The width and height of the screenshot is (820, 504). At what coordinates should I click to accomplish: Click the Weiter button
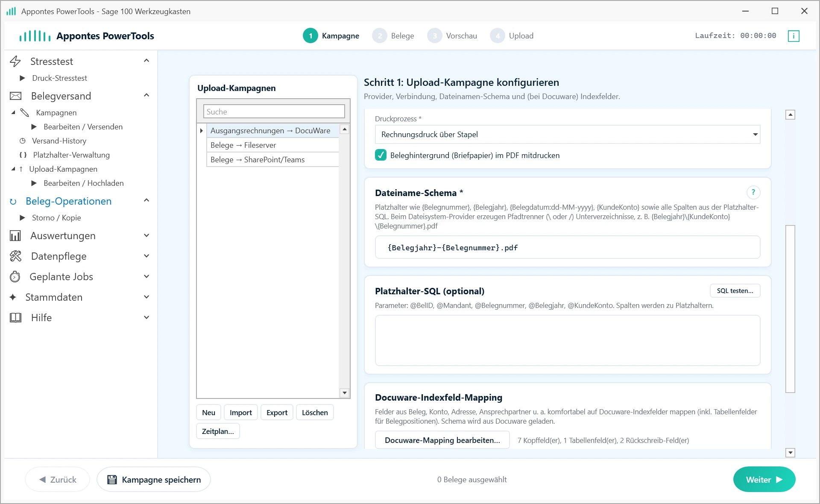click(764, 480)
